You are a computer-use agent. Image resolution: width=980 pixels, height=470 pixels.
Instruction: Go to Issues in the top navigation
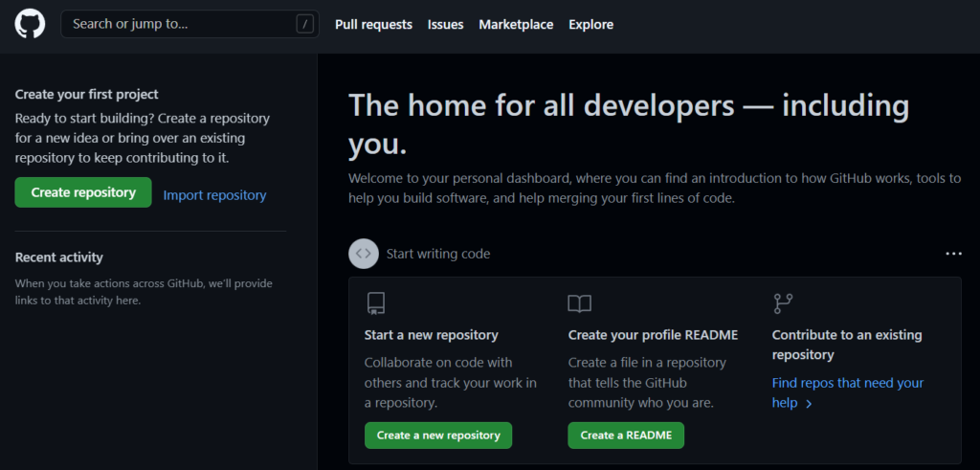pyautogui.click(x=445, y=25)
